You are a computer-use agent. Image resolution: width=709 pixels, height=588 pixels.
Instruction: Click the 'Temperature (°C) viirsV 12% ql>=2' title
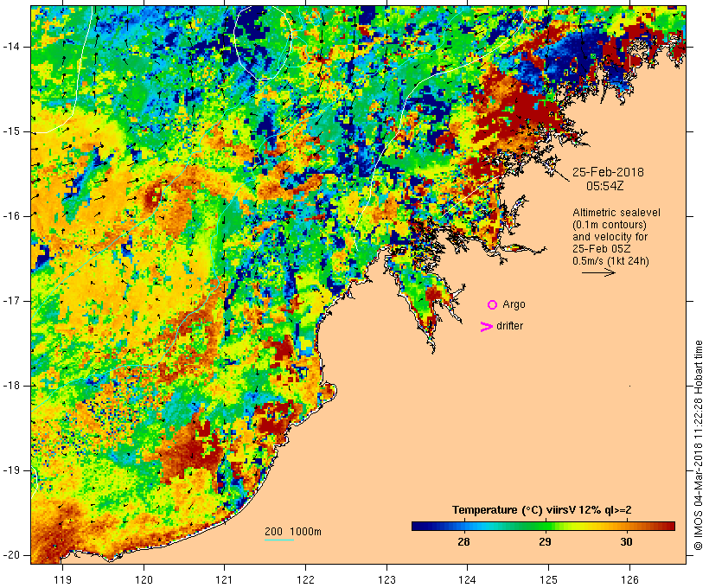(x=542, y=510)
